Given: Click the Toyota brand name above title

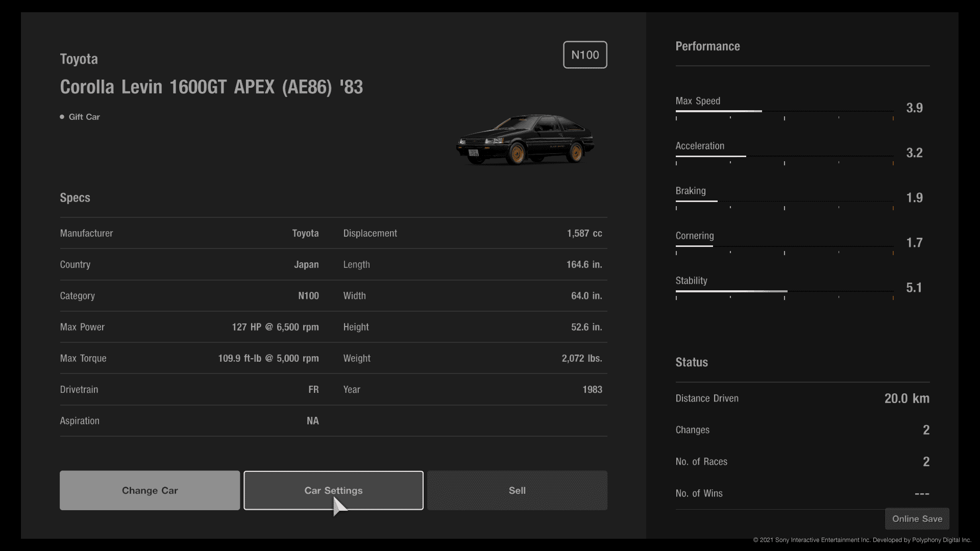Looking at the screenshot, I should point(79,59).
